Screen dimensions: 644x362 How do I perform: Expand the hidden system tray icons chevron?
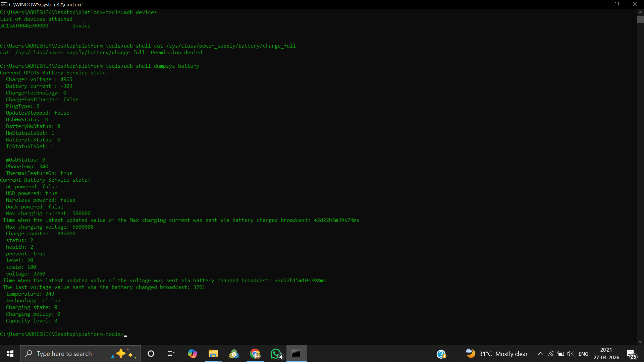[541, 354]
